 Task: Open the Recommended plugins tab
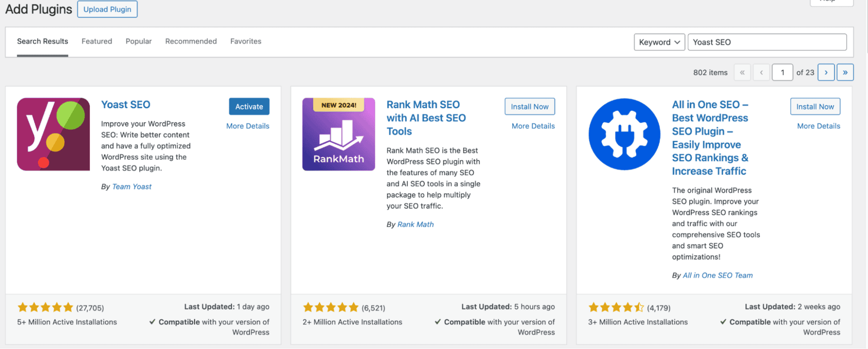(191, 41)
